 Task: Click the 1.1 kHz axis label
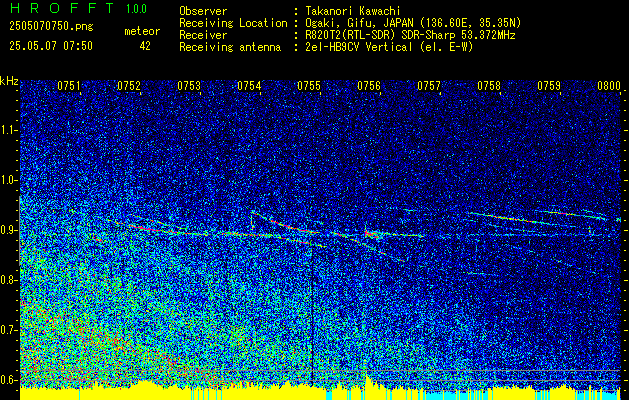tap(8, 130)
